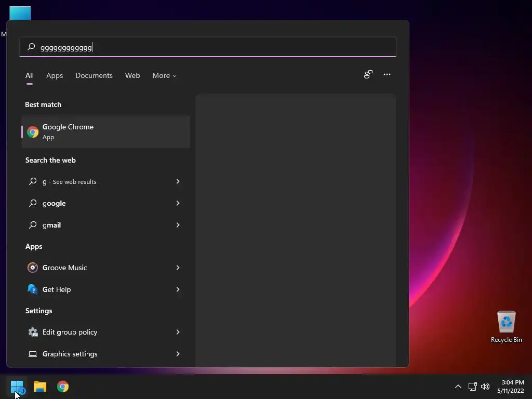Click the Get Help app icon
This screenshot has width=532, height=399.
pyautogui.click(x=33, y=289)
